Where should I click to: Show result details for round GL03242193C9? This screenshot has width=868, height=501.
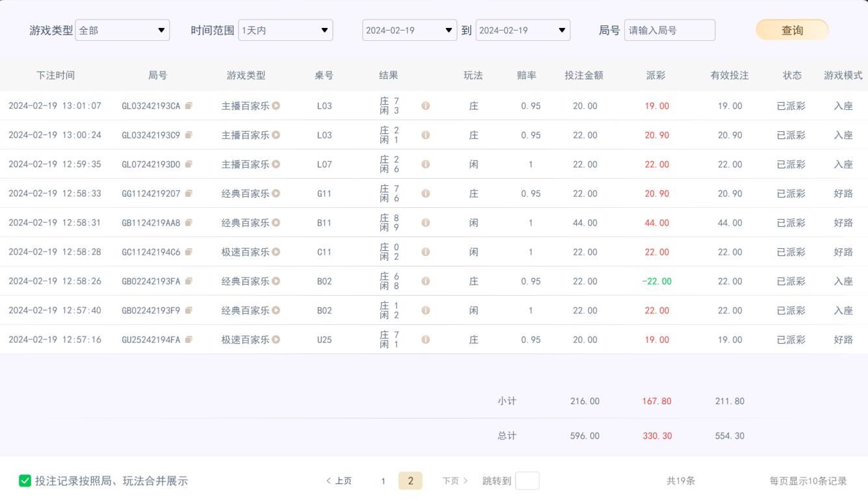coord(426,135)
